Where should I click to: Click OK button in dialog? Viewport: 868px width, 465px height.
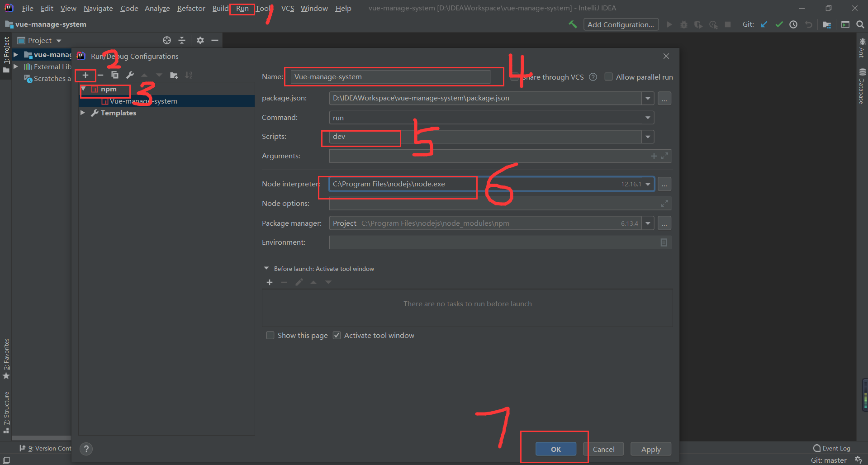click(x=556, y=449)
